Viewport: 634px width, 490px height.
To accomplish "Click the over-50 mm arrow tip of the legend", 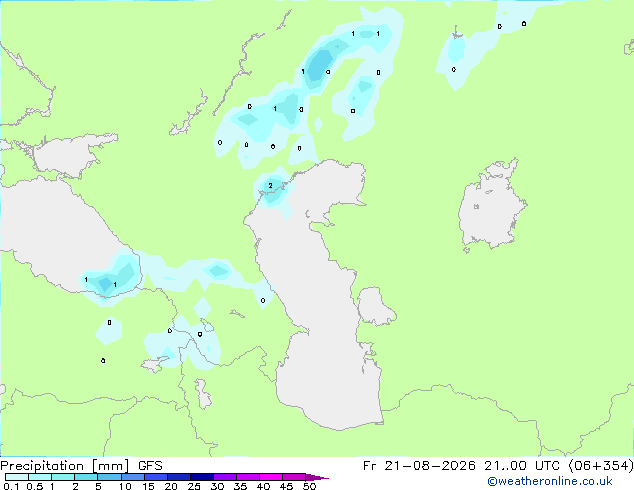I will pyautogui.click(x=317, y=477).
